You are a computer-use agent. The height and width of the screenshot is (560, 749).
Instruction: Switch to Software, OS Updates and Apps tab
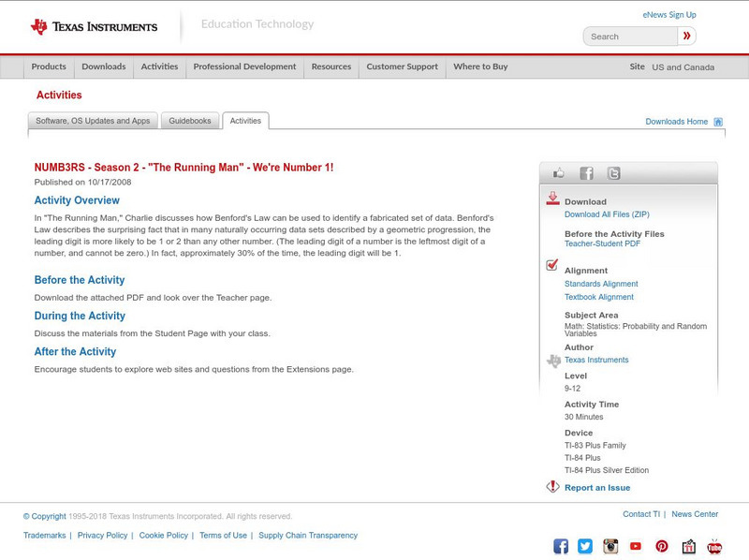coord(93,121)
